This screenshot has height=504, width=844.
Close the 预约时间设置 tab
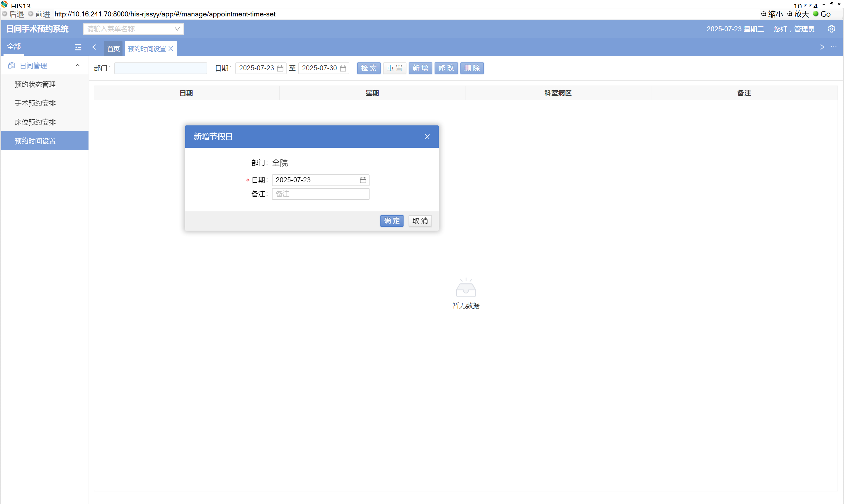(171, 49)
